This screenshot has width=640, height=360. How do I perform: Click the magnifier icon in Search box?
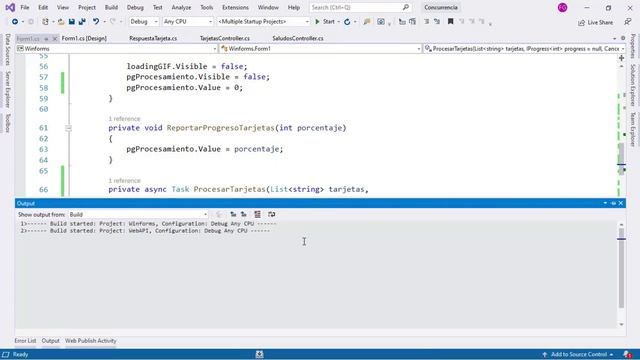click(406, 7)
